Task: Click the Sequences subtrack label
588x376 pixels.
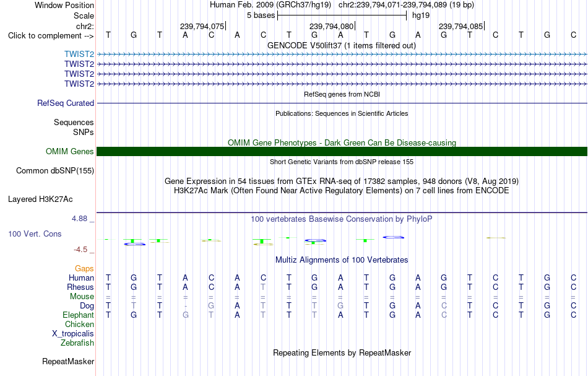Action: 74,122
